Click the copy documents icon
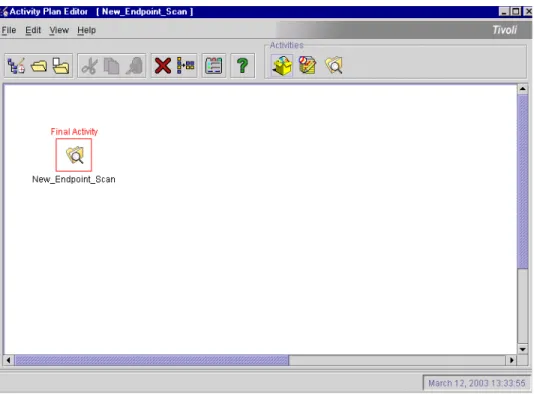534x394 pixels. pos(111,66)
